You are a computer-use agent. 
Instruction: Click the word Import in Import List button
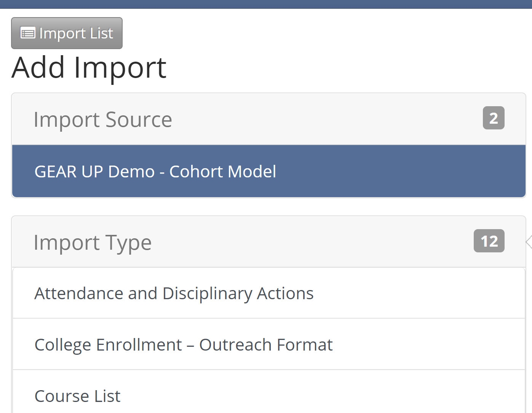pos(62,33)
